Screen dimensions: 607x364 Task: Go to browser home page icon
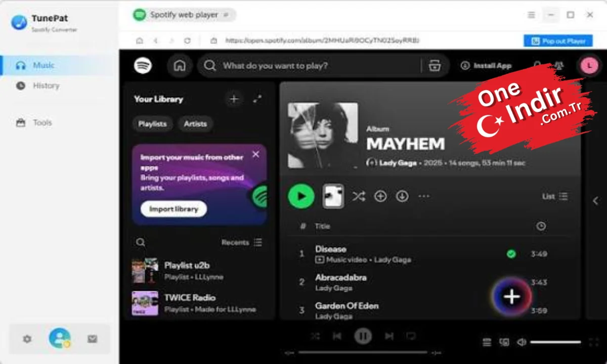(140, 41)
